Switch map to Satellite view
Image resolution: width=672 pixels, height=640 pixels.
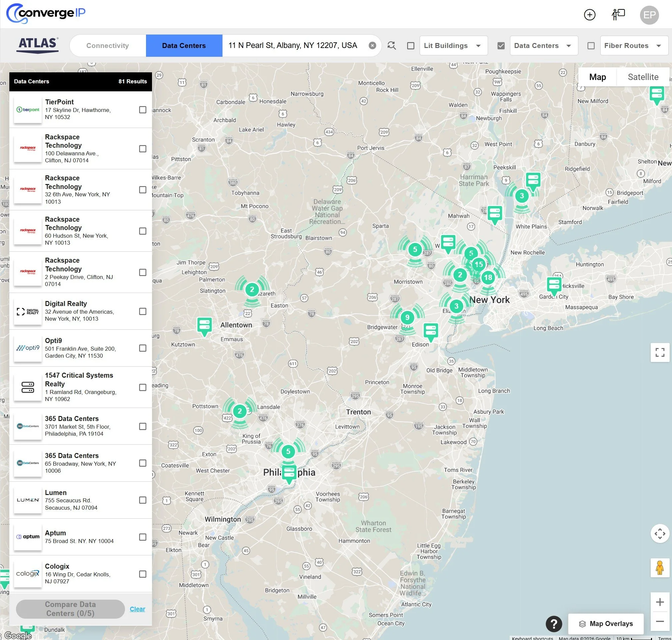click(643, 77)
